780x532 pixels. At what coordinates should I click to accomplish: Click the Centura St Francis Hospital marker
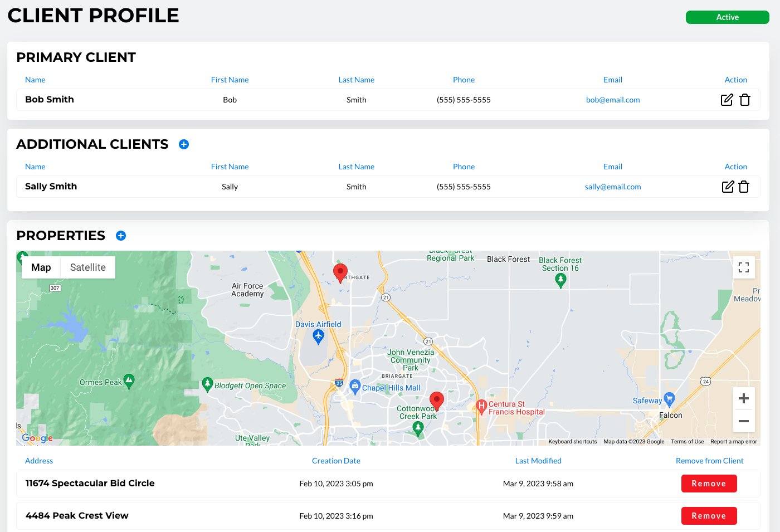(482, 406)
